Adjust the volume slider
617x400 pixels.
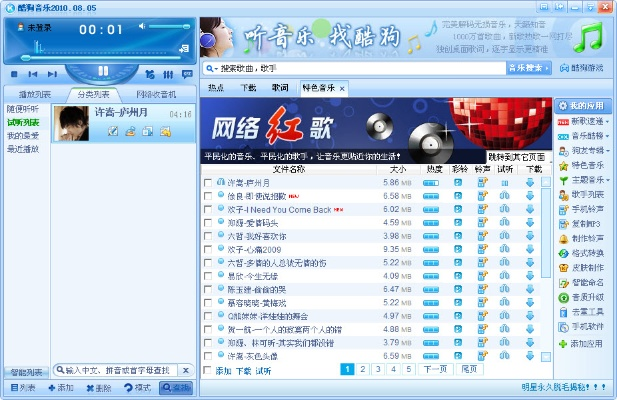tap(169, 26)
